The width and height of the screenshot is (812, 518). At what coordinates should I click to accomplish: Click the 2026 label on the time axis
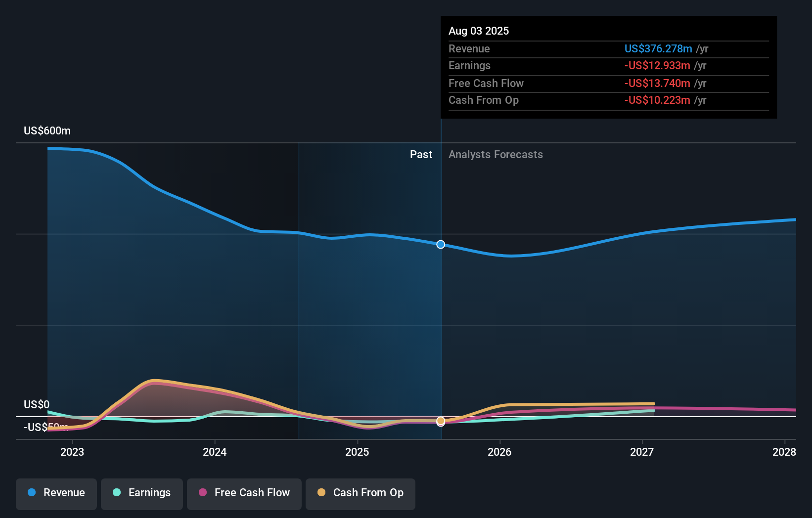tap(499, 451)
